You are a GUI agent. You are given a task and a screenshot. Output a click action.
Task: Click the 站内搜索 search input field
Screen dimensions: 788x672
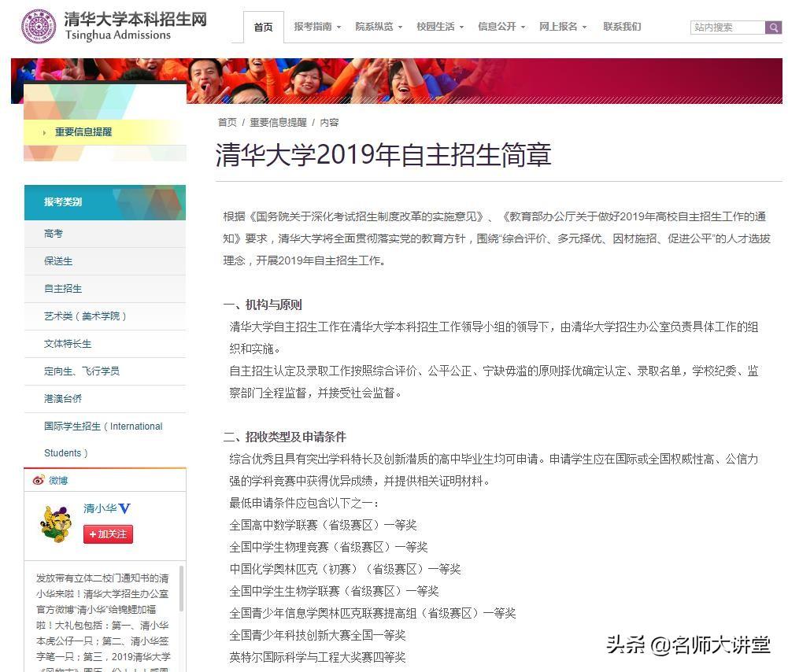click(x=727, y=27)
